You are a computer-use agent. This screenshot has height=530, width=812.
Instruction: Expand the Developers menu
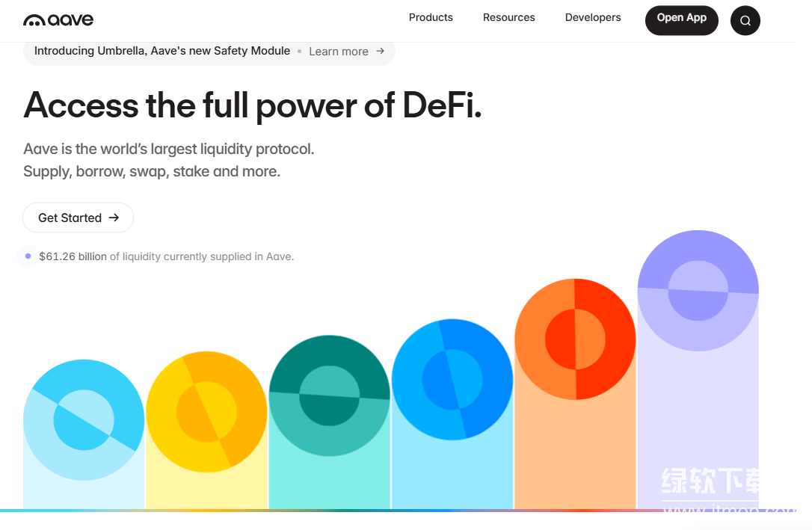(x=593, y=17)
